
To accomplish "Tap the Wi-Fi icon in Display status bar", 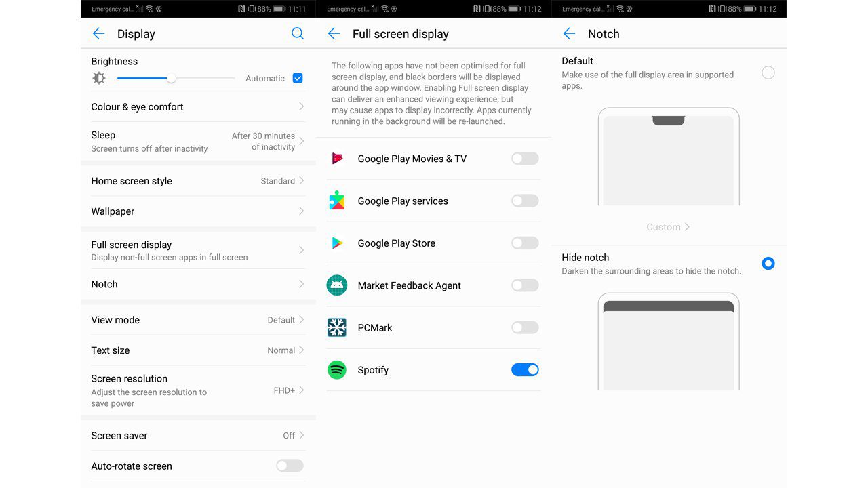I will coord(149,9).
